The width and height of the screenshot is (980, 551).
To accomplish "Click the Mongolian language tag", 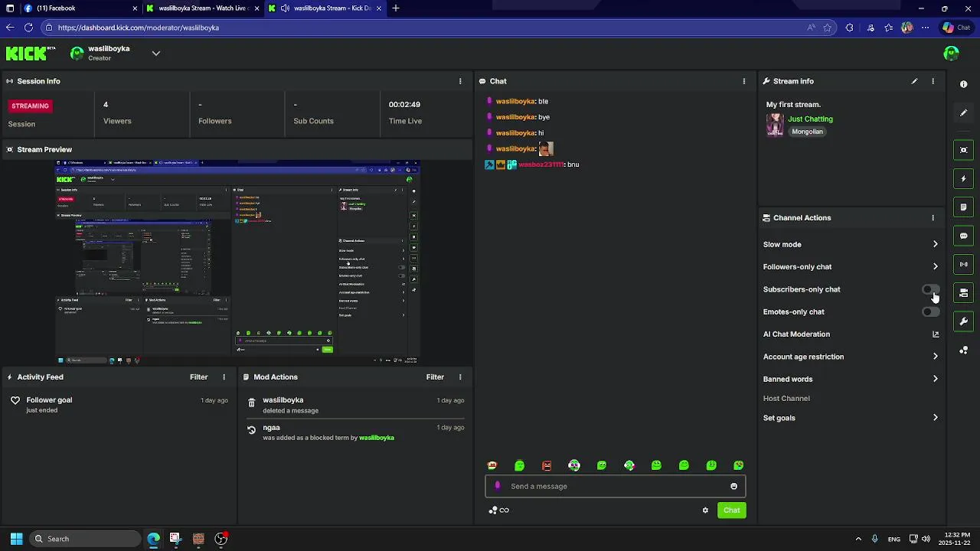I will pos(807,132).
